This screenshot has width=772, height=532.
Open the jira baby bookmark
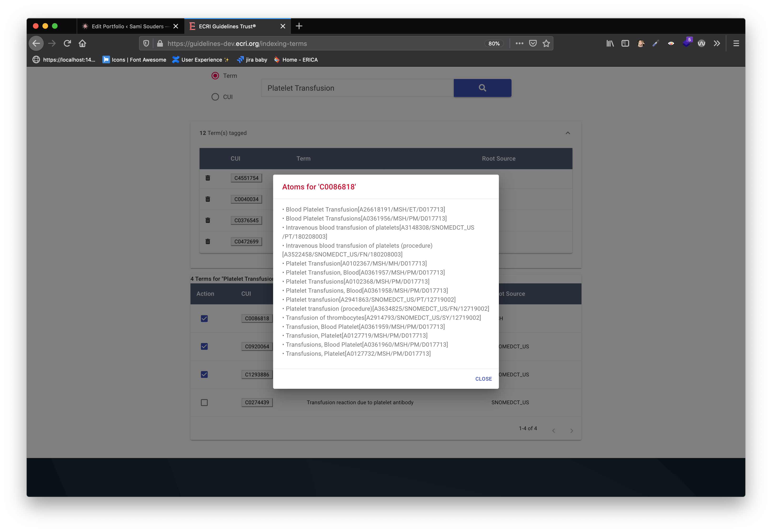point(252,60)
